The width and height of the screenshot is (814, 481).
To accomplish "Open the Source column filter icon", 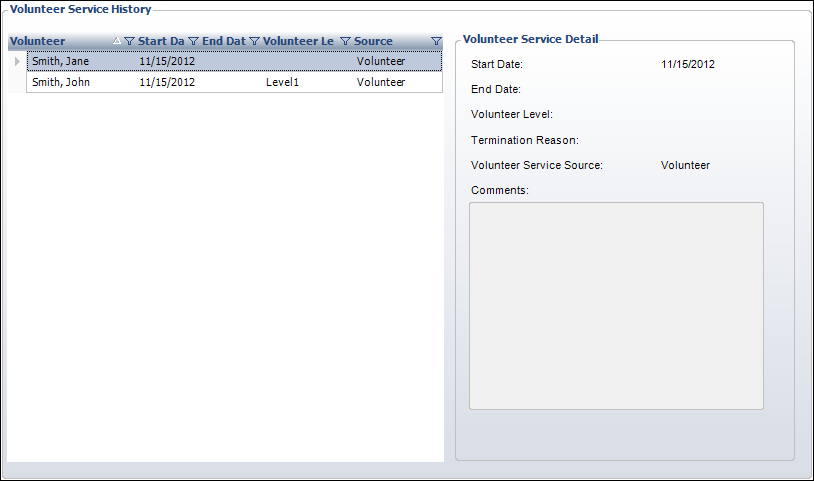I will [x=436, y=41].
